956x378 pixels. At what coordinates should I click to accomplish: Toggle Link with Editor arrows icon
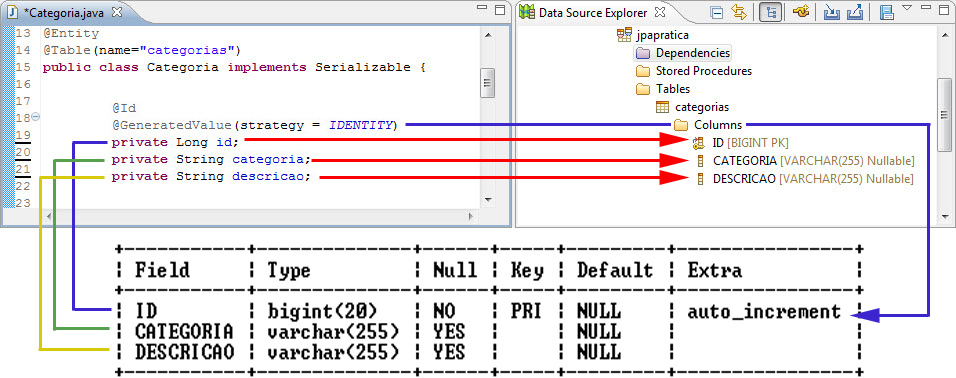(739, 12)
